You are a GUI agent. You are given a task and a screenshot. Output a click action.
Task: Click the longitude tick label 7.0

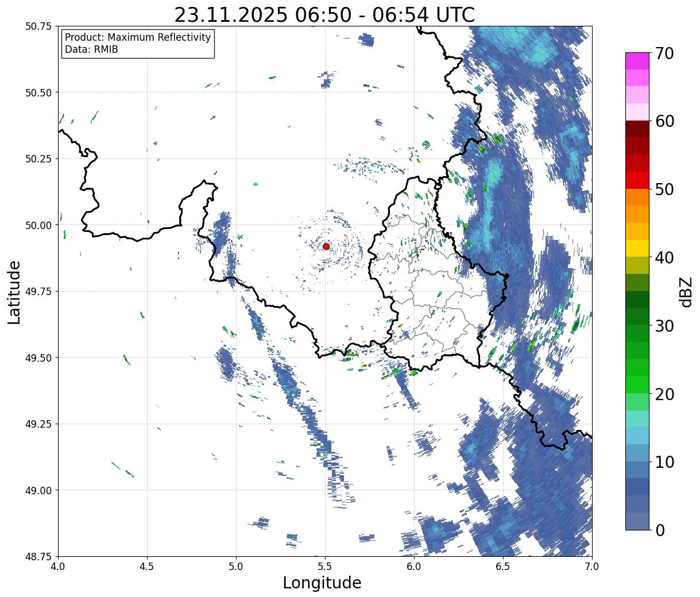[592, 566]
